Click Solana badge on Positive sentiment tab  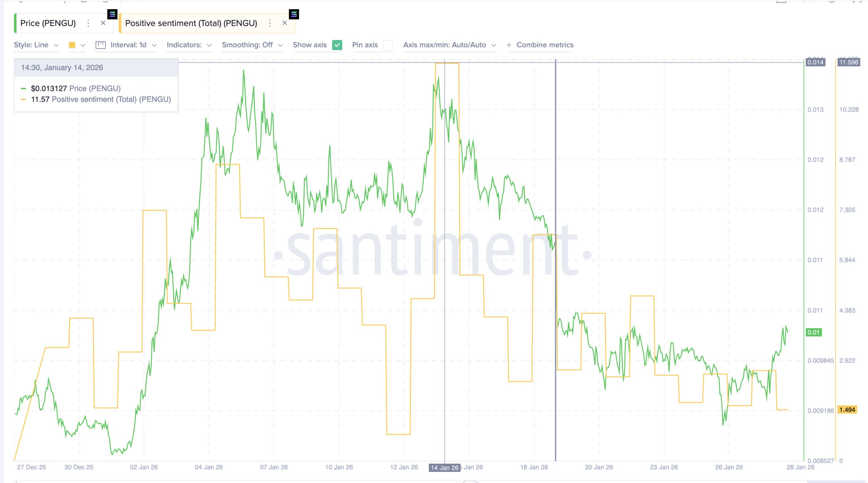294,14
